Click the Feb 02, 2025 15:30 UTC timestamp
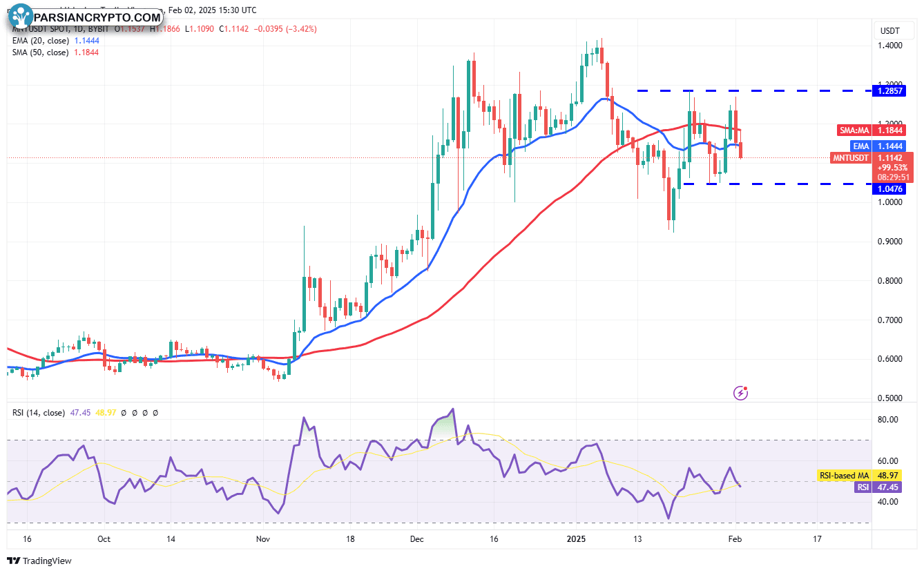This screenshot has height=573, width=924. pos(212,10)
